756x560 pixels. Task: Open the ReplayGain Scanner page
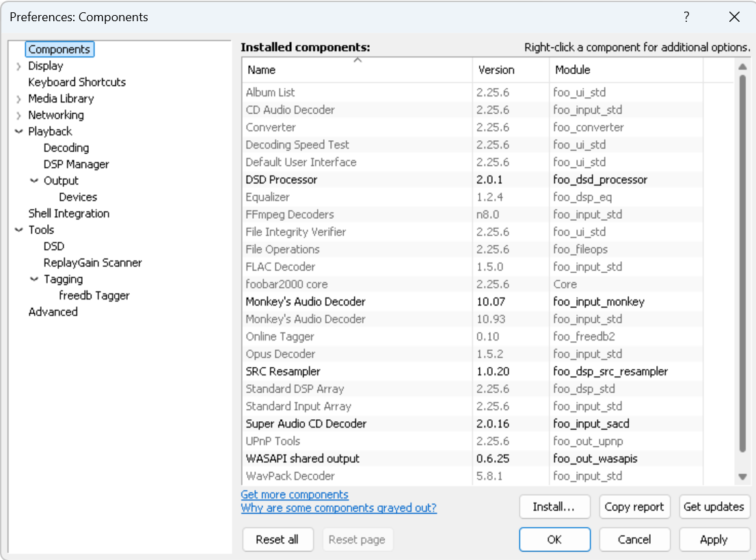tap(93, 263)
